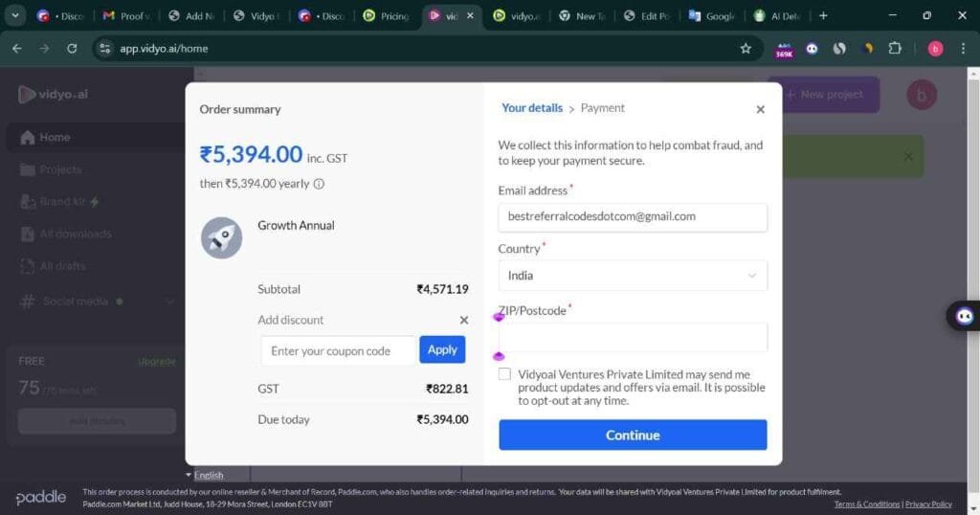980x515 pixels.
Task: Select the Your details step
Action: tap(532, 108)
